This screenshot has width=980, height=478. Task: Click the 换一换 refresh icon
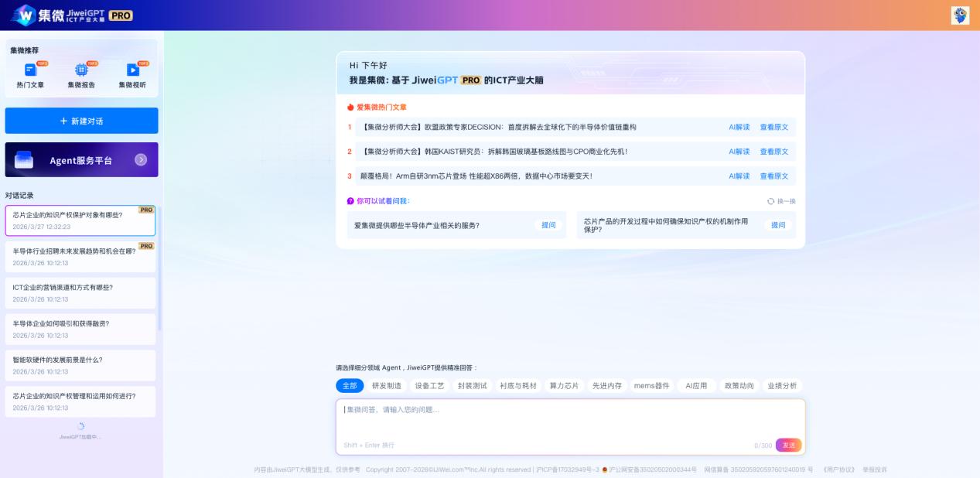tap(770, 201)
